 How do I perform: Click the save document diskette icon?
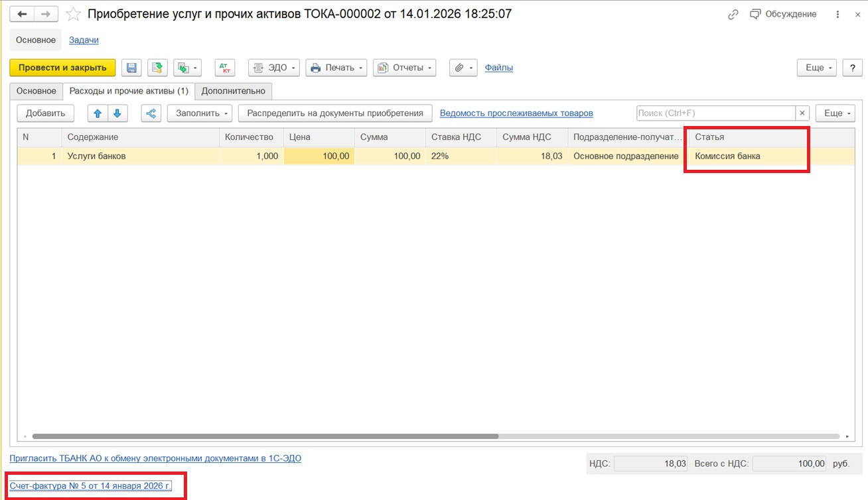point(131,68)
